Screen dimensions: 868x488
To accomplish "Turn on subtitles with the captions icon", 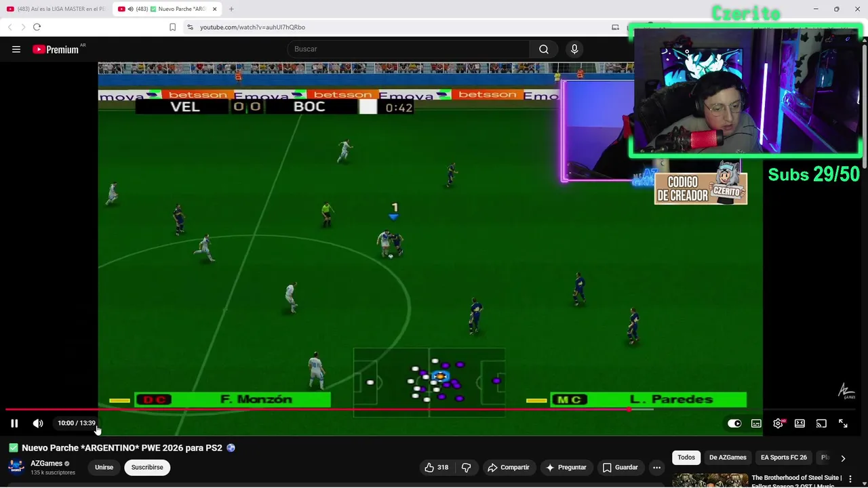I will click(x=756, y=424).
